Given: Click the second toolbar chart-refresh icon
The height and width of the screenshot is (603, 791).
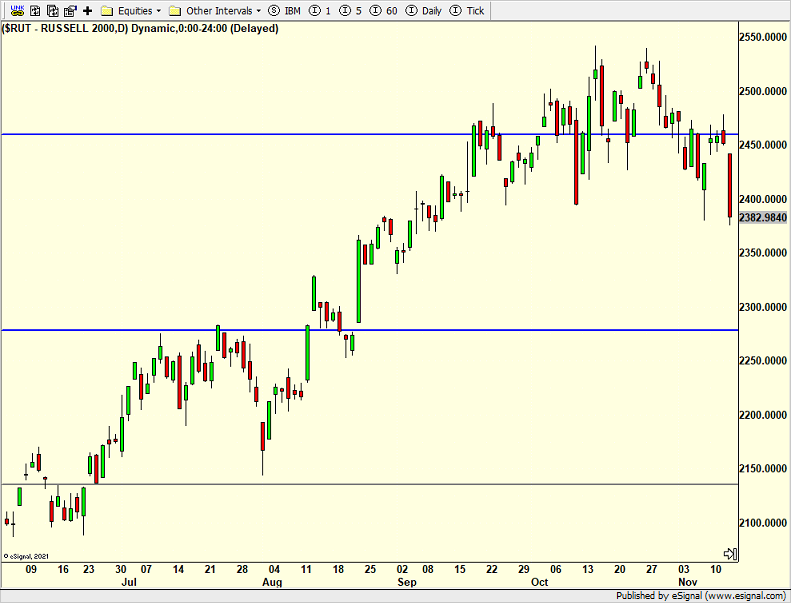Looking at the screenshot, I should click(34, 10).
